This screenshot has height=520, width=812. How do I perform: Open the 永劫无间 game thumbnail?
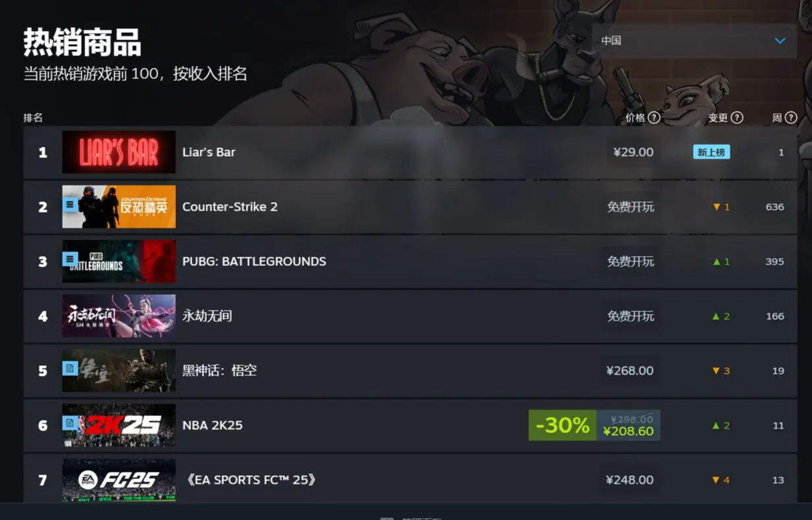[x=119, y=316]
